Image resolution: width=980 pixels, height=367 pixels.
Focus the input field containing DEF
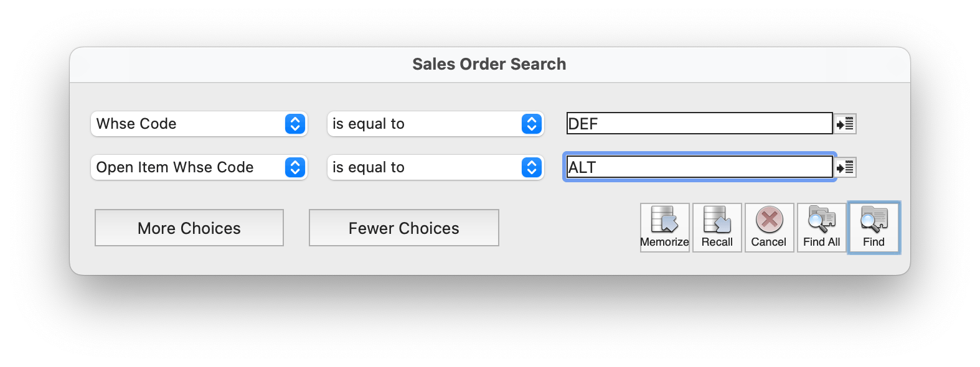pyautogui.click(x=700, y=123)
